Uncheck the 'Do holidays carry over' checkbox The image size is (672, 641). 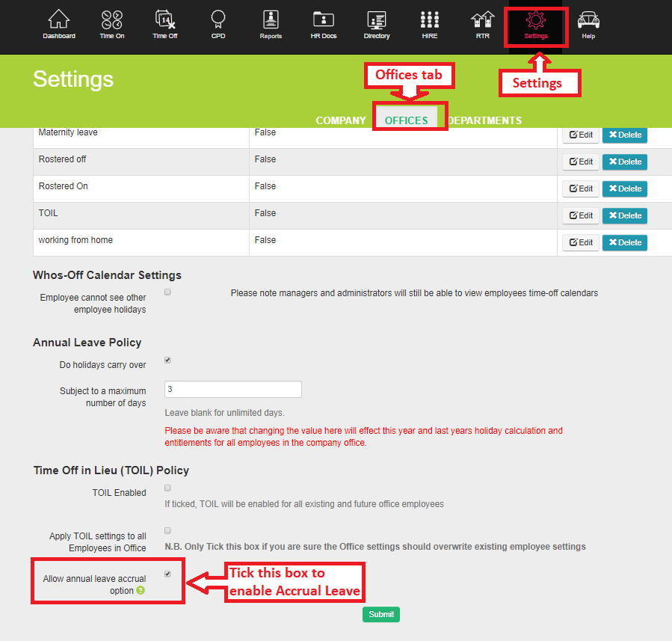(x=167, y=361)
